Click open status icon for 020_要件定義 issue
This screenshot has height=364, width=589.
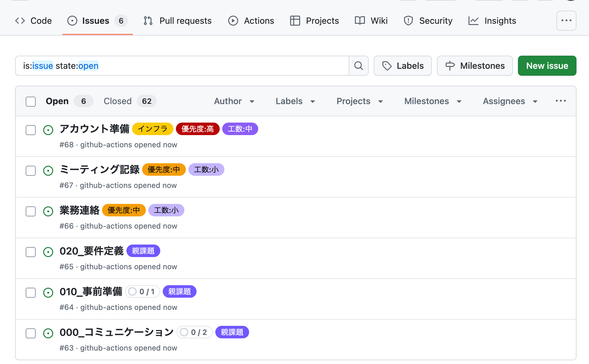pos(48,252)
